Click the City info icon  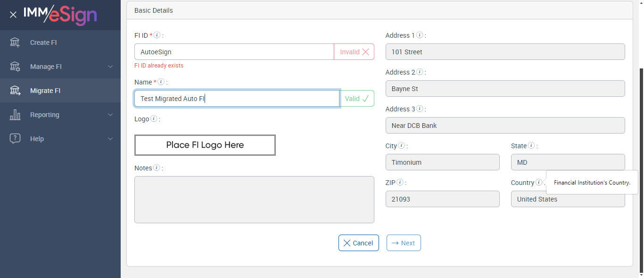click(x=401, y=146)
